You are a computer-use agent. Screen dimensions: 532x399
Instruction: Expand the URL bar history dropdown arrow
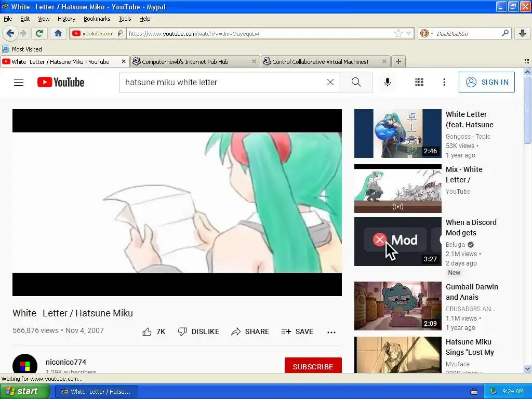point(408,33)
